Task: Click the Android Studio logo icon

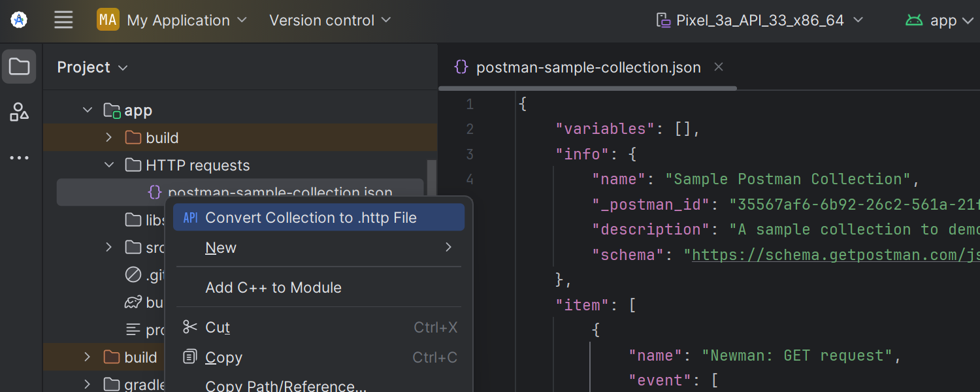Action: point(19,20)
